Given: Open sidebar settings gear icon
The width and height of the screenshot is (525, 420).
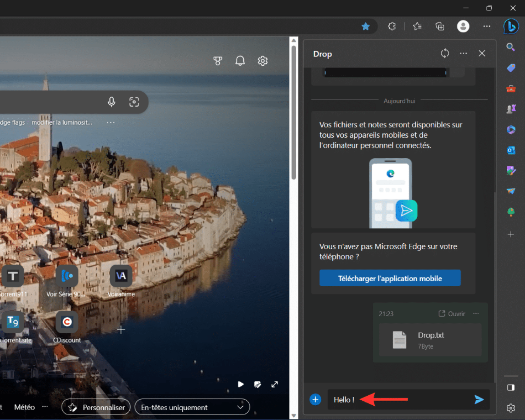Looking at the screenshot, I should (511, 408).
